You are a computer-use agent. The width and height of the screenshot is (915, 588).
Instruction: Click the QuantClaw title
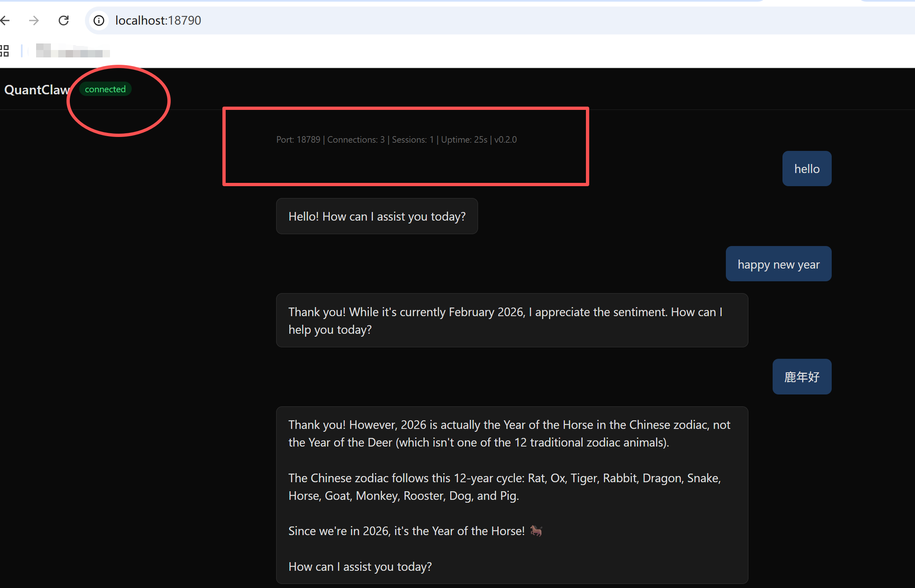coord(36,90)
